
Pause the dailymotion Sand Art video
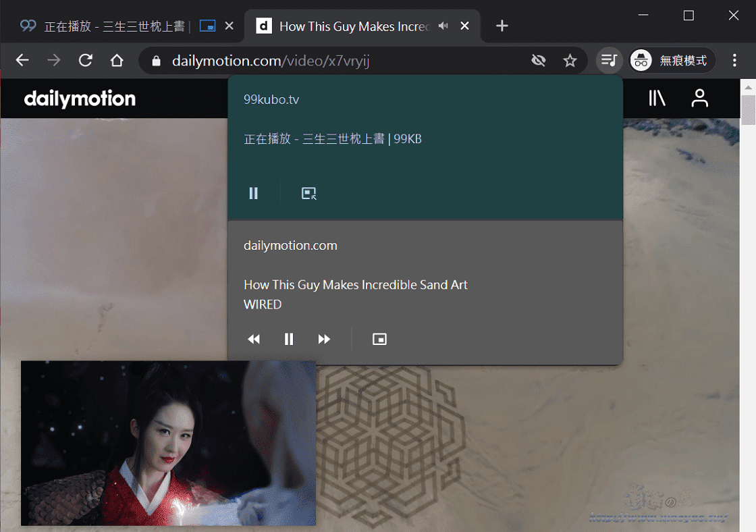pos(289,340)
